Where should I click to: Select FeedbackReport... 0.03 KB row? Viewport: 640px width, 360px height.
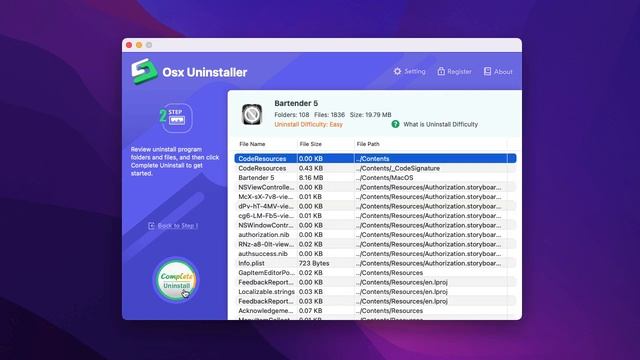tap(375, 301)
